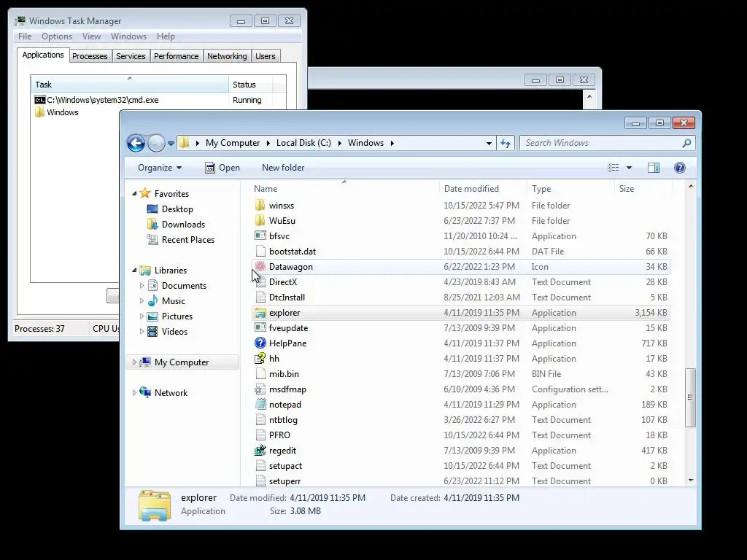Click the change view icon

click(613, 168)
